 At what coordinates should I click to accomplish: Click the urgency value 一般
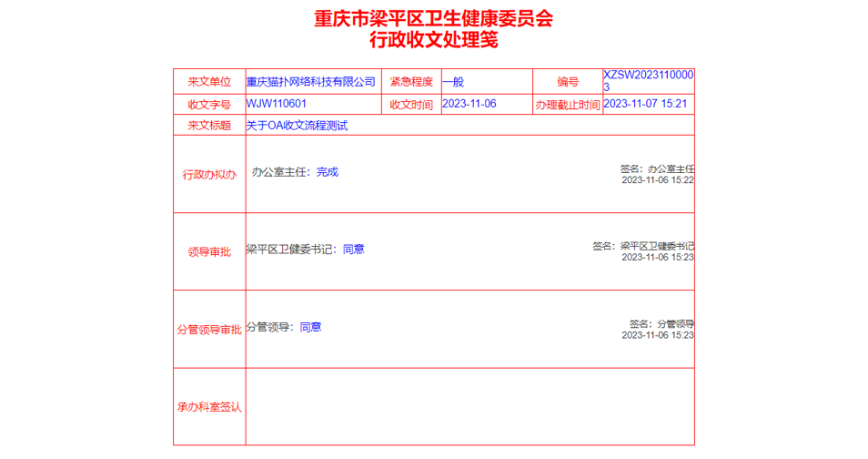453,82
